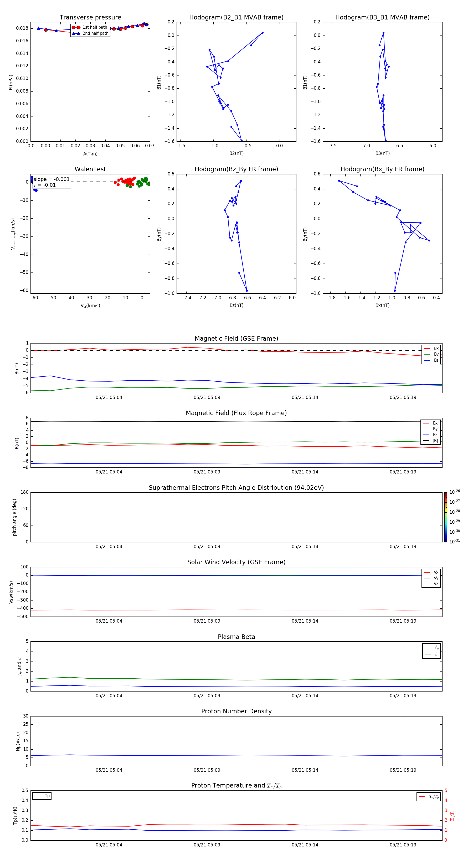
Task: Click the 'B2(nT)' x-axis label
Action: 236,153
